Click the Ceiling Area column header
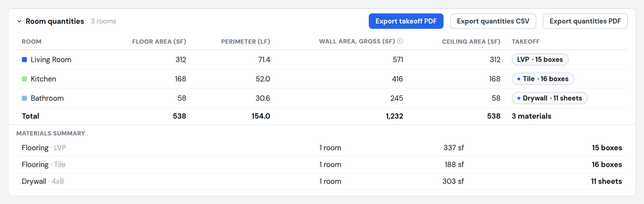Screen dimensions: 644x204 tap(471, 42)
